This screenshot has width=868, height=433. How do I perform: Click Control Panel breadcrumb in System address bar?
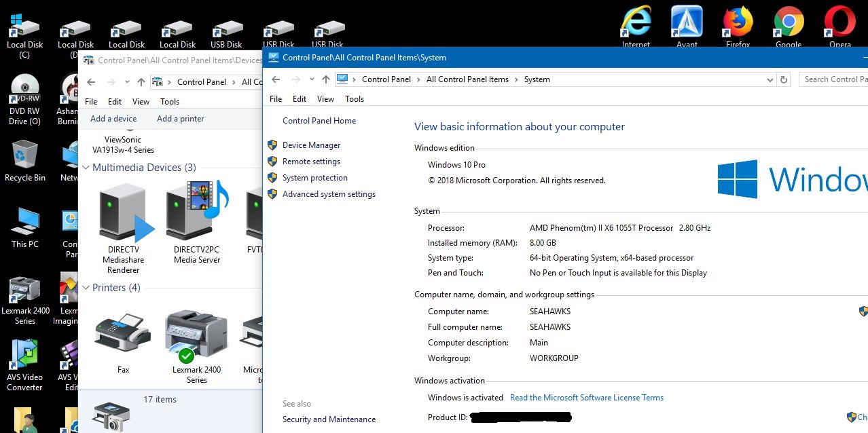point(386,79)
